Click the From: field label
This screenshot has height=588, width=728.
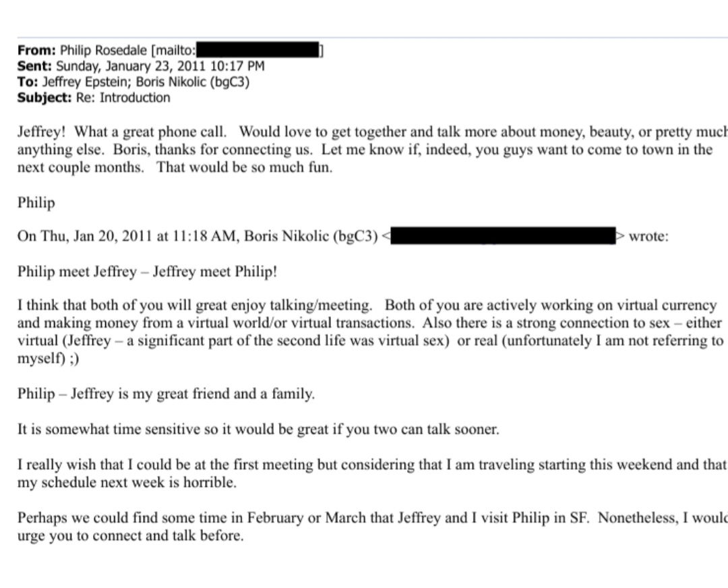tap(37, 50)
